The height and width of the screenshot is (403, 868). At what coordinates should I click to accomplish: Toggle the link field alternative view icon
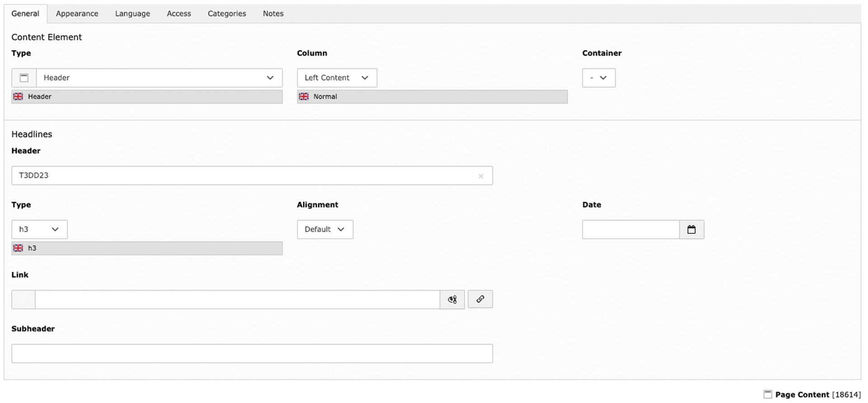pyautogui.click(x=453, y=299)
